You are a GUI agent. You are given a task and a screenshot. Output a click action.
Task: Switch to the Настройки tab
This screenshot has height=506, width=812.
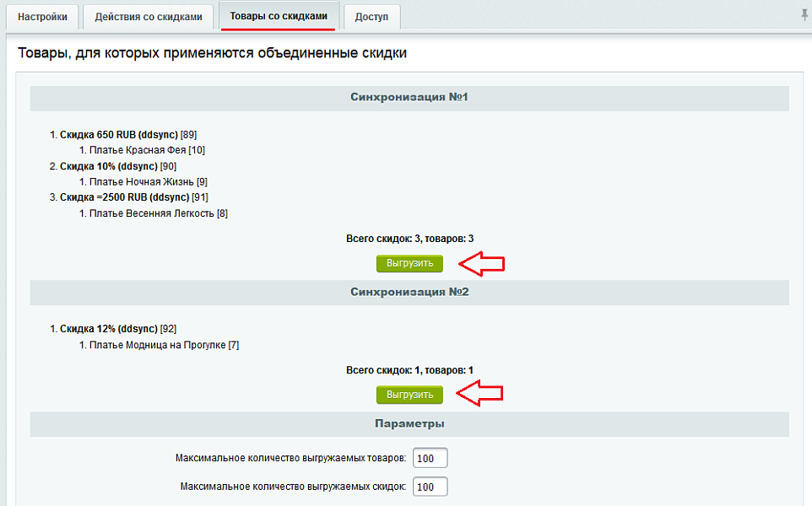tap(42, 16)
